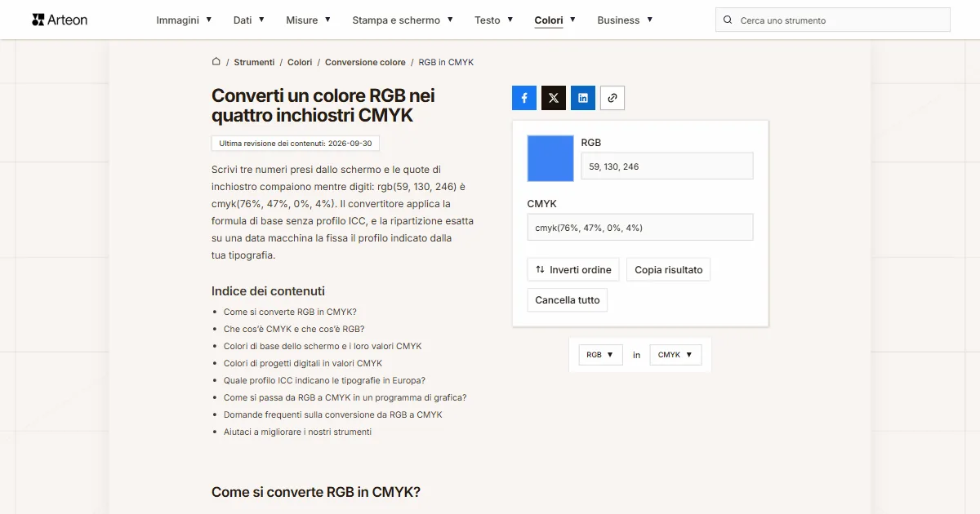This screenshot has width=980, height=514.
Task: Jump to Quale profilo ICC indicano le tipografie
Action: pos(324,380)
